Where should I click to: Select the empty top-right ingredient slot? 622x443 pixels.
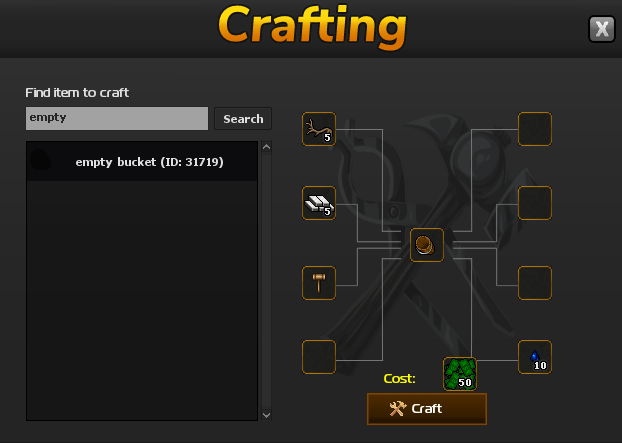pos(535,129)
